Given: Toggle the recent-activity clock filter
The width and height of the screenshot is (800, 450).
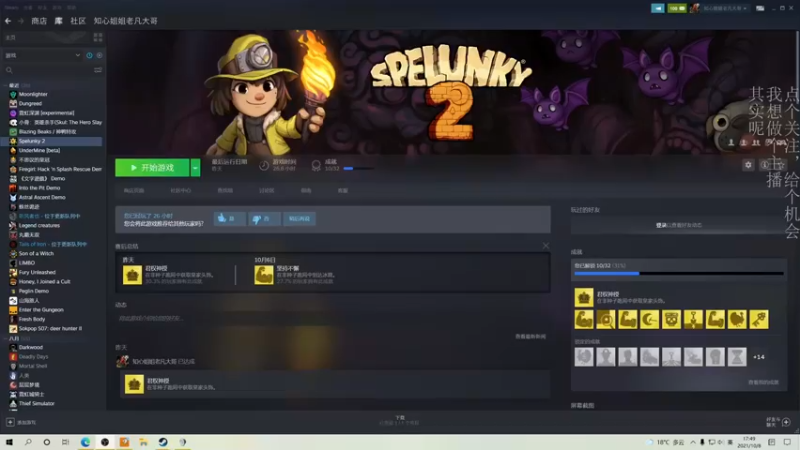Looking at the screenshot, I should (x=89, y=55).
